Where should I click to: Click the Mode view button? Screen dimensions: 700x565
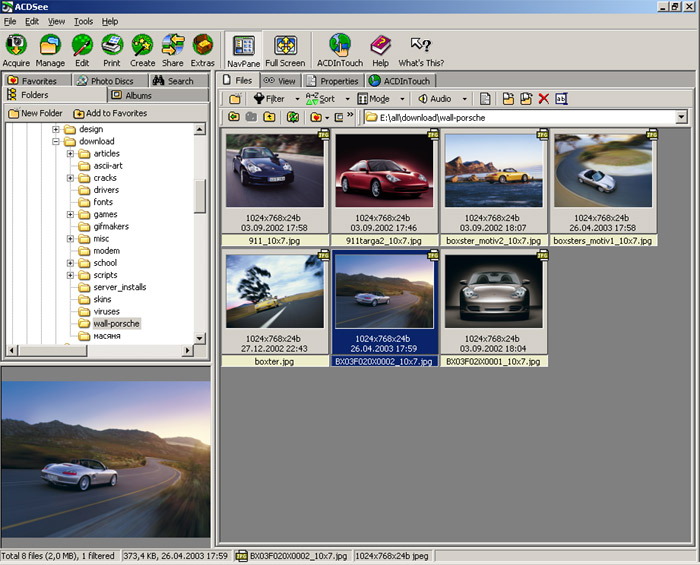click(373, 99)
